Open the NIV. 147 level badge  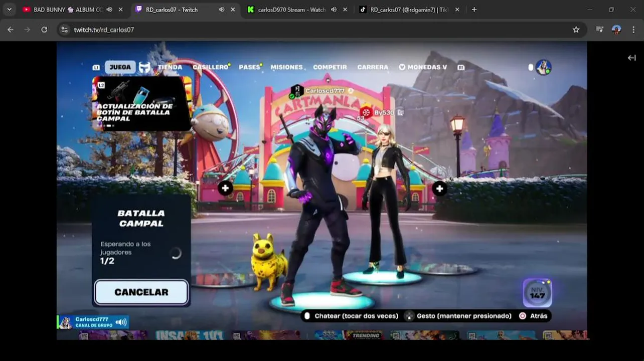pyautogui.click(x=537, y=293)
